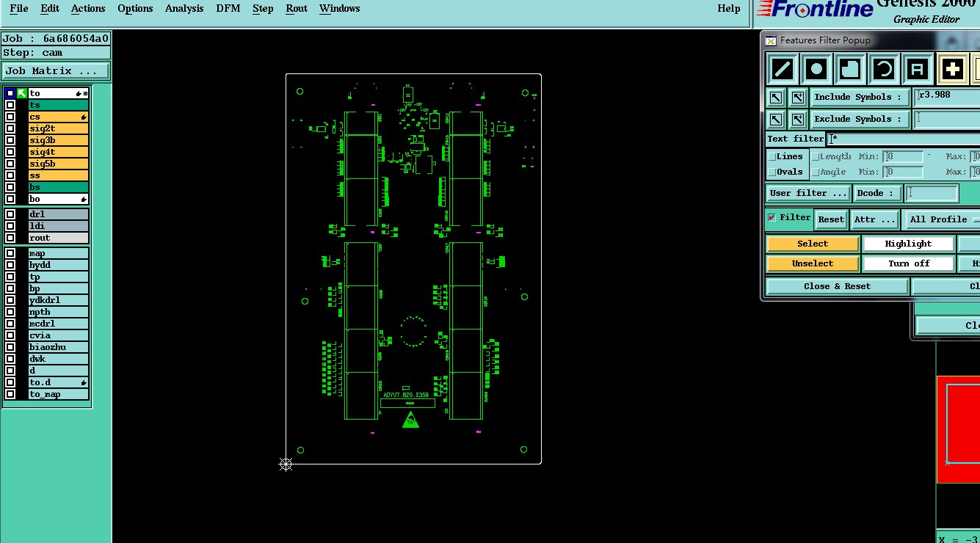Image resolution: width=980 pixels, height=543 pixels.
Task: Uncheck the Filter checkbox
Action: coord(772,218)
